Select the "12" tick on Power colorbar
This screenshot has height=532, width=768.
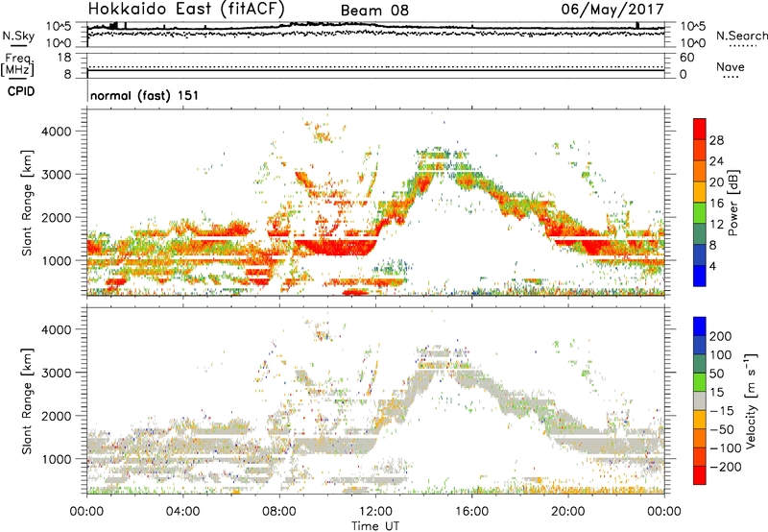[716, 225]
